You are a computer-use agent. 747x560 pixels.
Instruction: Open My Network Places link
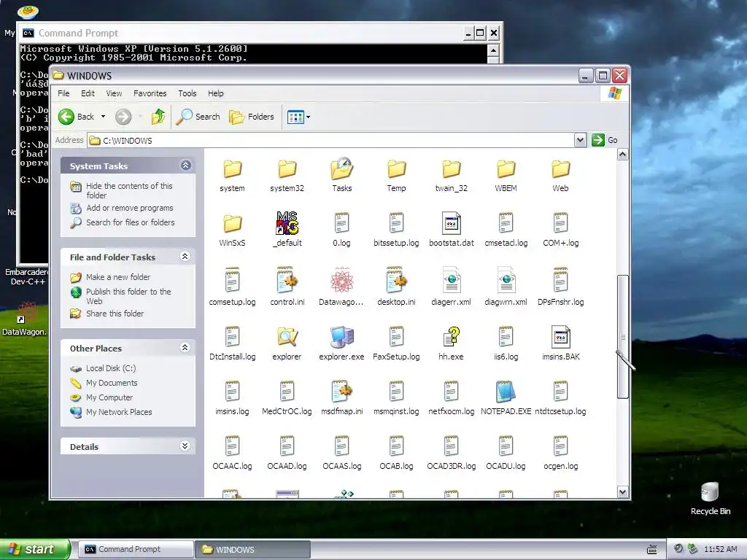click(119, 412)
